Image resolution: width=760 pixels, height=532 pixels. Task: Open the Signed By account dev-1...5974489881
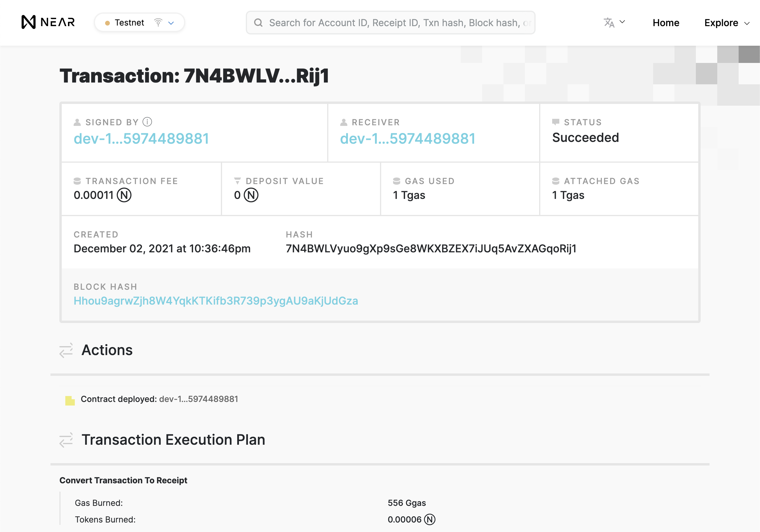point(141,139)
